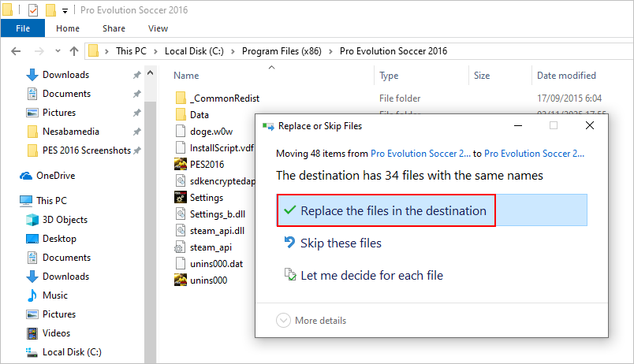Click the Properties quick access icon

[x=33, y=9]
